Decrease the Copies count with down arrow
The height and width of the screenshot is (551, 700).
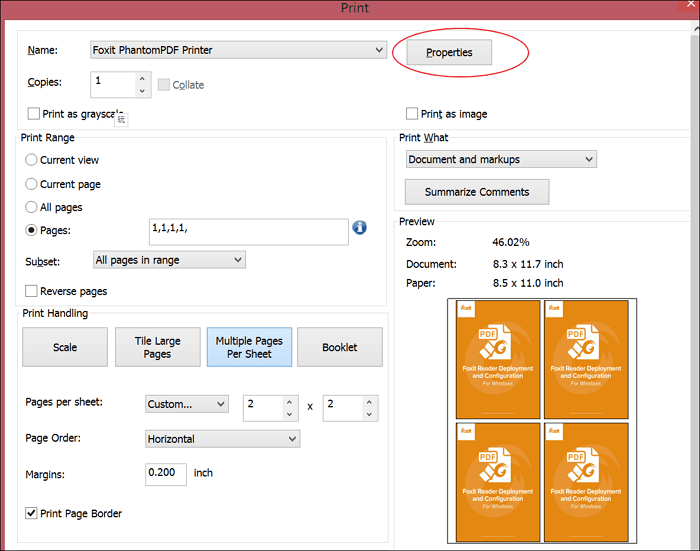point(142,90)
